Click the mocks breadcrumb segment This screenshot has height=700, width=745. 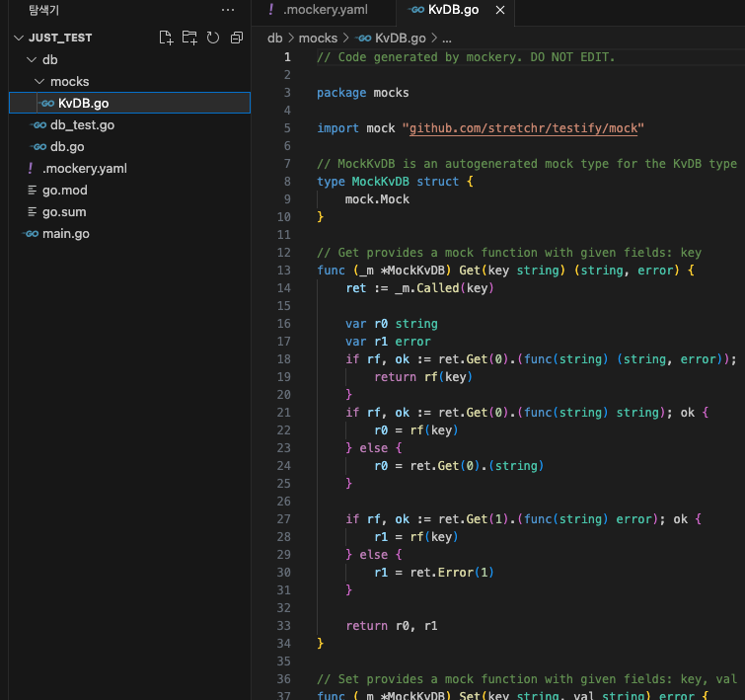point(318,39)
